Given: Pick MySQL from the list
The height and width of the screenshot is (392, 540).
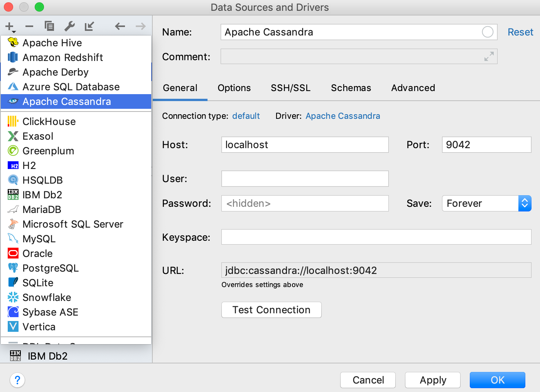Looking at the screenshot, I should 76,239.
